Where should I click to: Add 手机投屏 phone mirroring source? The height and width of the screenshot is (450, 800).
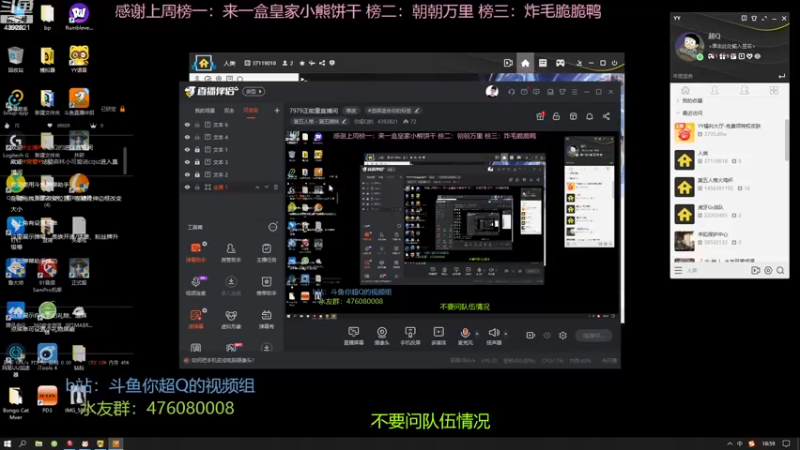pos(410,336)
